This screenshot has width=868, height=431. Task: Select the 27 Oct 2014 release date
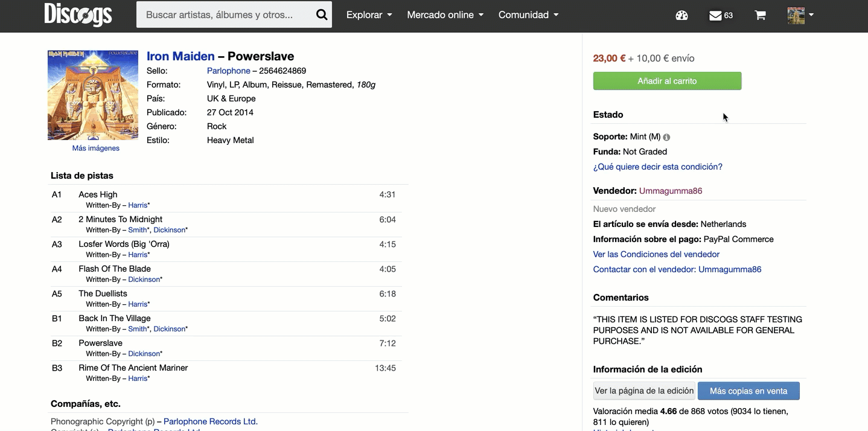click(x=230, y=112)
